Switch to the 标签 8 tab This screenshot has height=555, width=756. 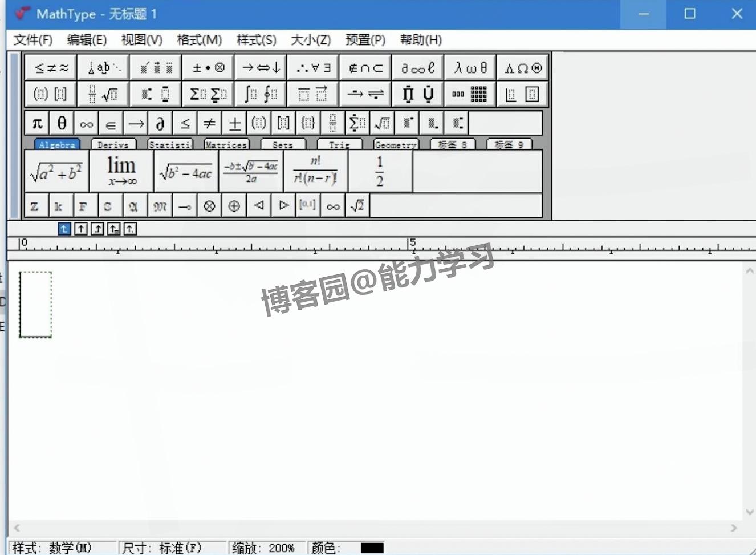(x=452, y=145)
